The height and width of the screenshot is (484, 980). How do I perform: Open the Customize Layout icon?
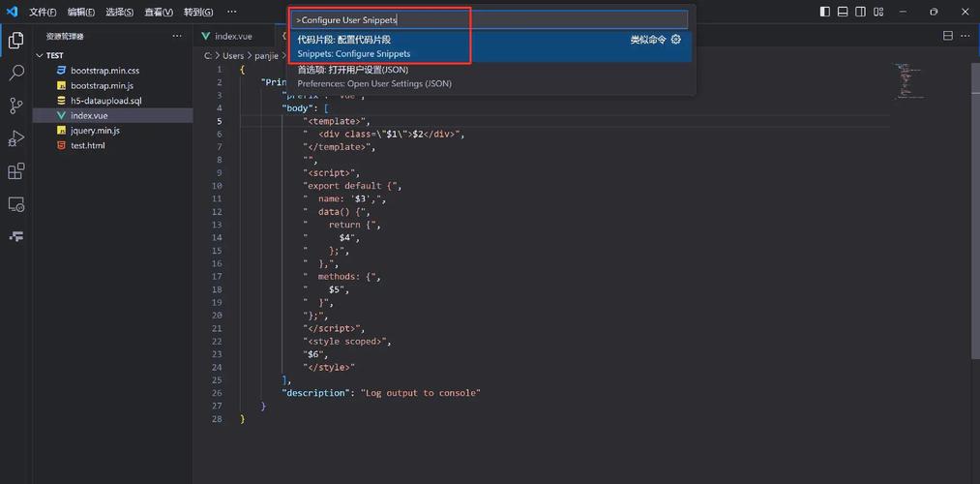[878, 12]
